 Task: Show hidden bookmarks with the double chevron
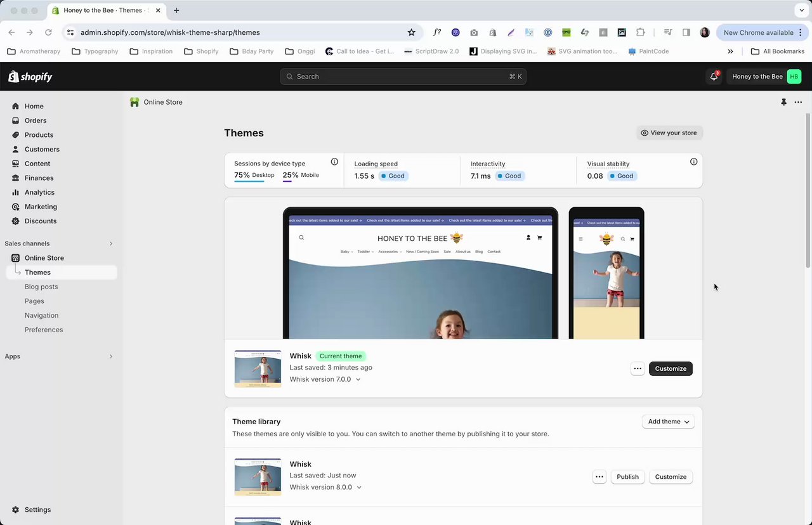pos(730,51)
